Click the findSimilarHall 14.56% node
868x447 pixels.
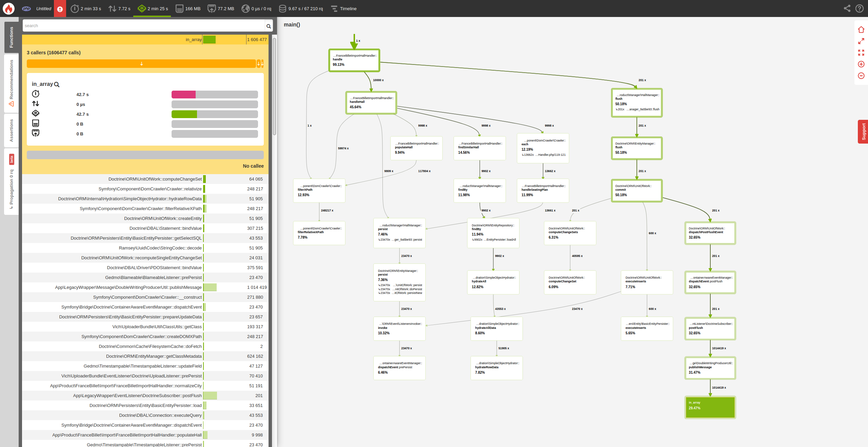coord(479,148)
